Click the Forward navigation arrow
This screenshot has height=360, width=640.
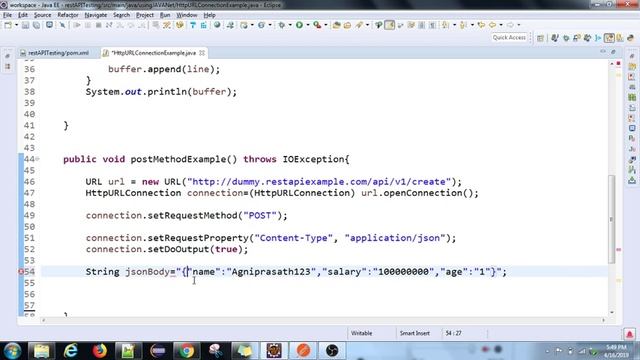(x=510, y=25)
